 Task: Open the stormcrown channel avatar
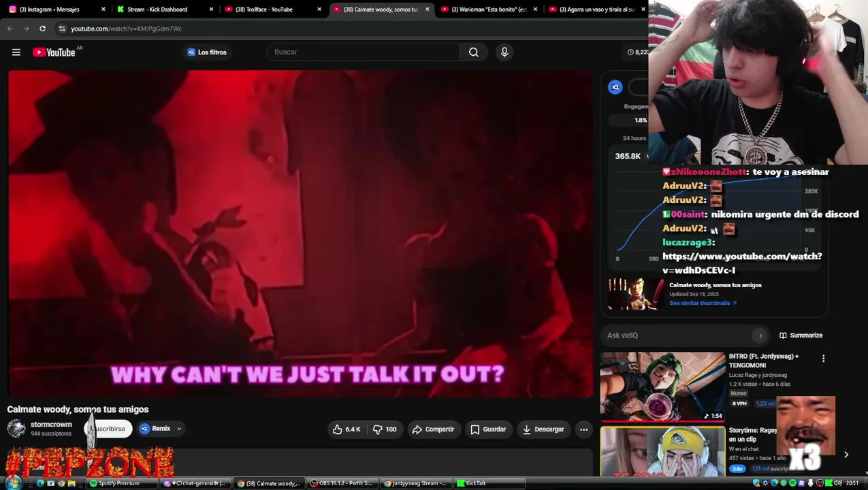click(x=16, y=429)
